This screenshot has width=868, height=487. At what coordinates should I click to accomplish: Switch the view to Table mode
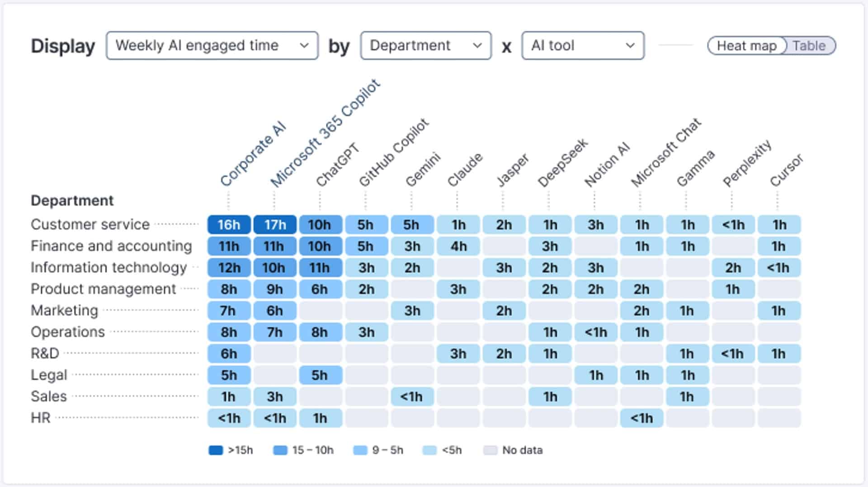pyautogui.click(x=809, y=45)
